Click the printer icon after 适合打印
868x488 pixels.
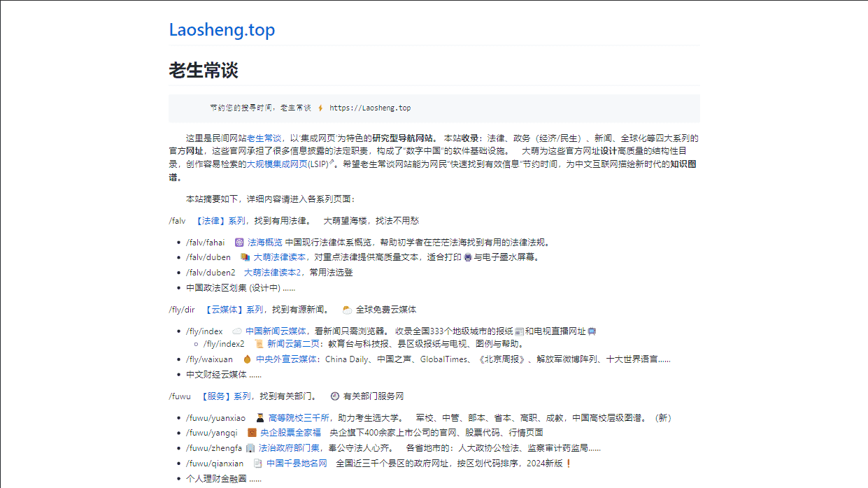click(x=468, y=257)
